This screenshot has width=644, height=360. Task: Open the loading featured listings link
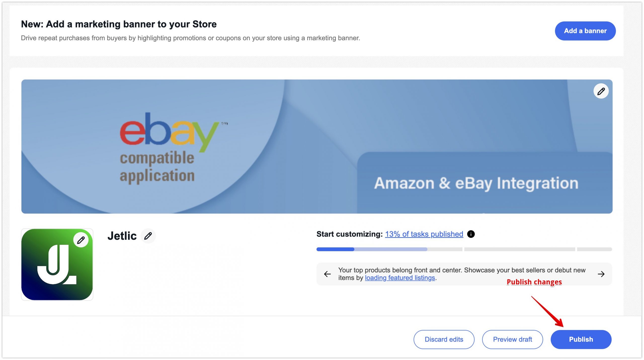(399, 278)
